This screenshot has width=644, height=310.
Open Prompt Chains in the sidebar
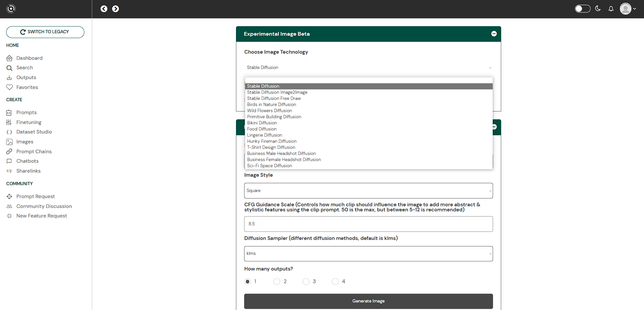pyautogui.click(x=34, y=152)
